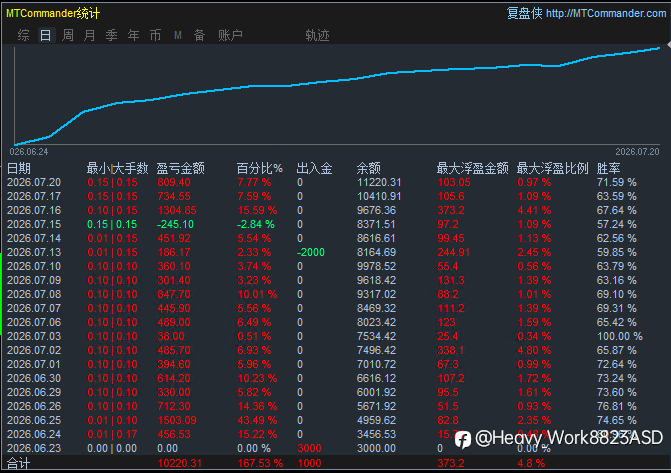The image size is (671, 473).
Task: Click the 100.00 % win rate cell
Action: pos(620,336)
